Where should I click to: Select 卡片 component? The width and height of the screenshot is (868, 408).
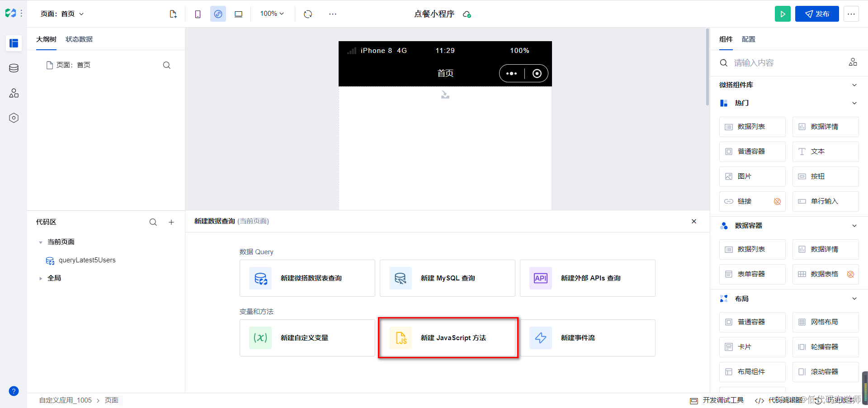(x=752, y=347)
